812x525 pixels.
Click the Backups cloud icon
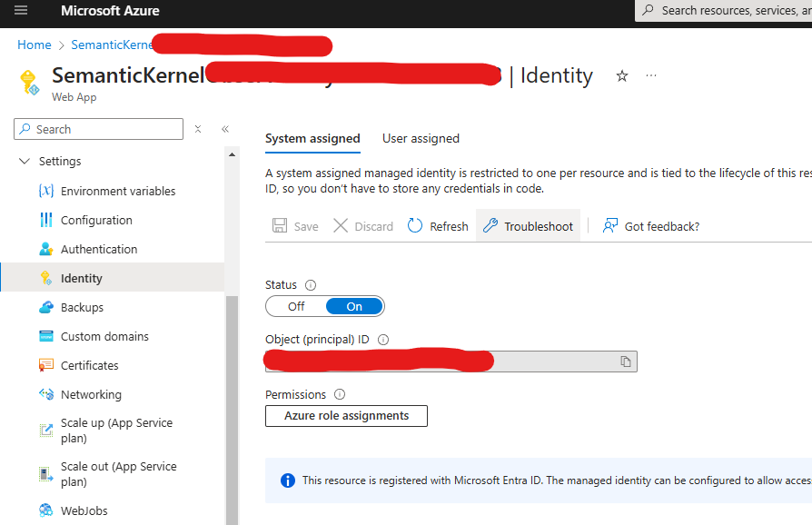point(46,307)
